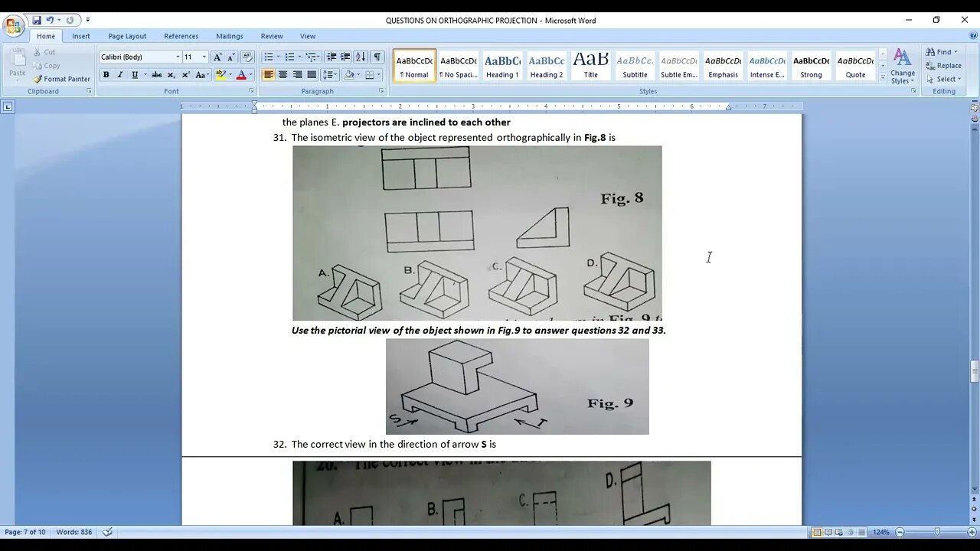The height and width of the screenshot is (551, 980).
Task: Expand the Styles gallery More button
Action: click(x=882, y=78)
